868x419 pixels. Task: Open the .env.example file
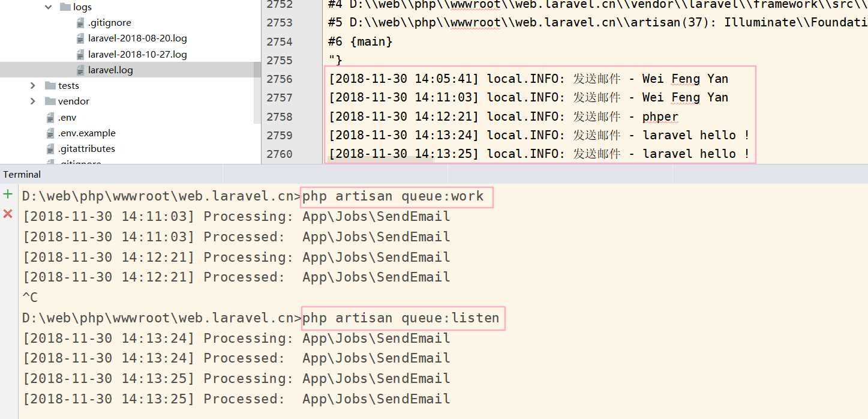coord(87,133)
